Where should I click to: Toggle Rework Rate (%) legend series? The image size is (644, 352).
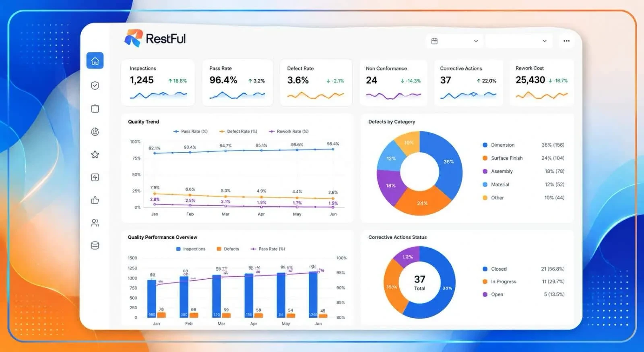click(289, 131)
